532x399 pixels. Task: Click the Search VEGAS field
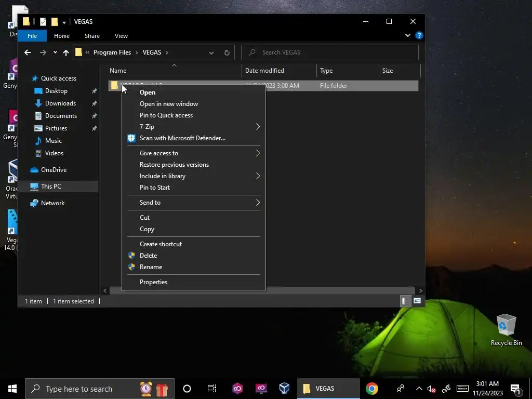pyautogui.click(x=330, y=52)
